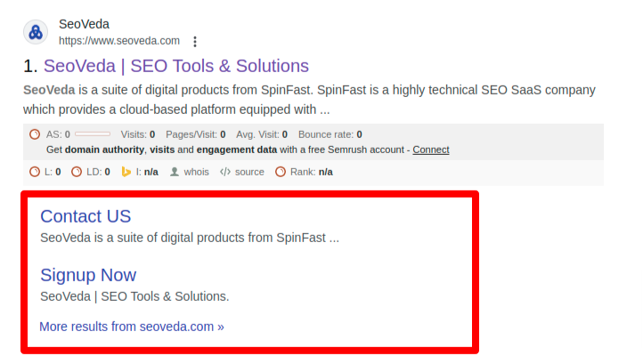
Task: Open the SeoVeda SEO Tools & Solutions result
Action: 176,66
